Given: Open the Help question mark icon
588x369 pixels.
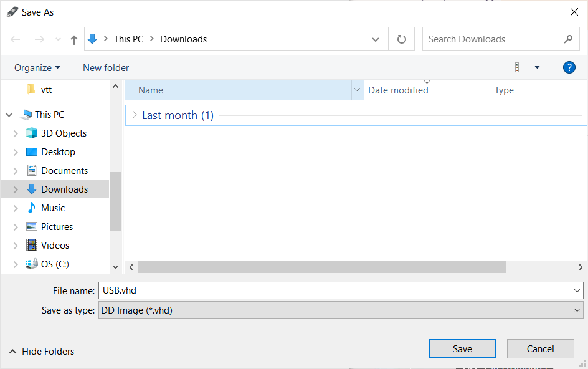Looking at the screenshot, I should coord(569,67).
